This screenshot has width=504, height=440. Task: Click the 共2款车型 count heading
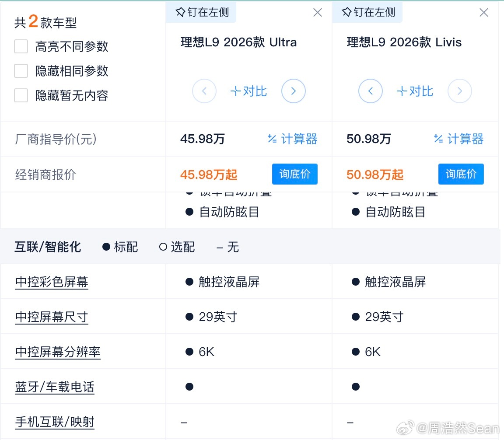click(x=45, y=22)
